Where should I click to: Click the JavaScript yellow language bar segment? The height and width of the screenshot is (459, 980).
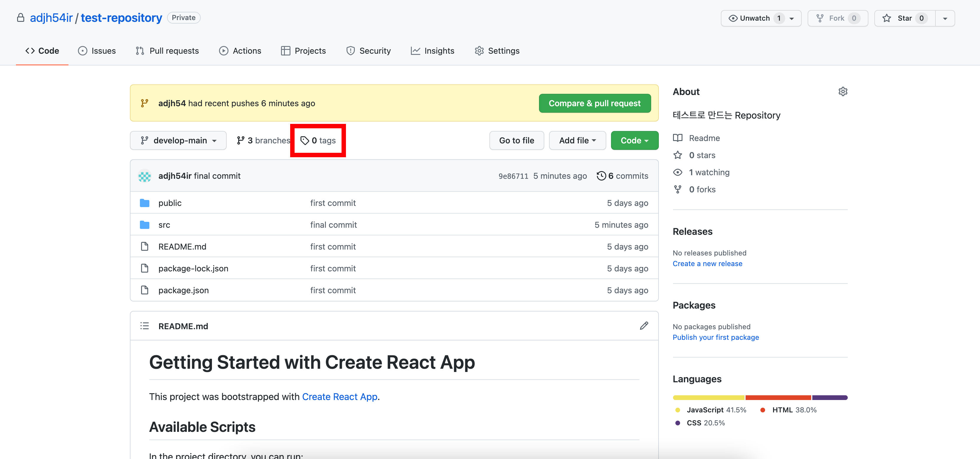[708, 397]
